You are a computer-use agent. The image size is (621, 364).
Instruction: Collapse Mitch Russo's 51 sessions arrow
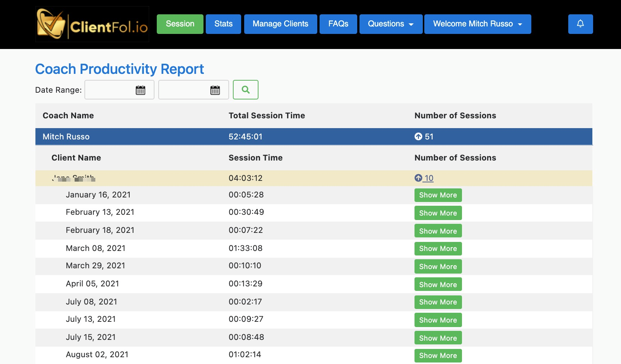[x=418, y=136]
